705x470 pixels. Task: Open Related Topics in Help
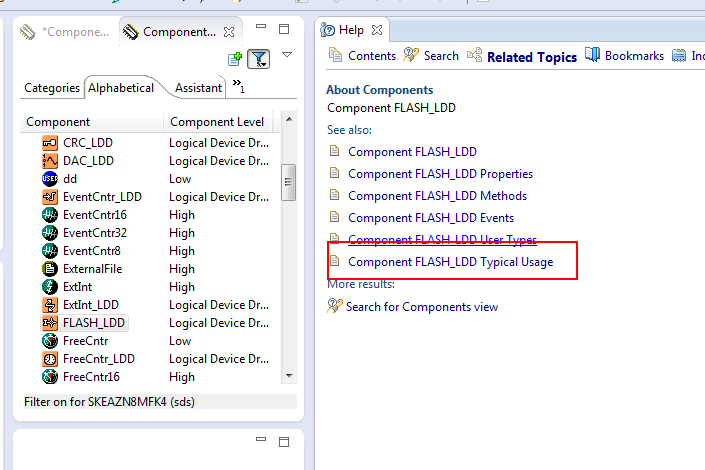[x=522, y=57]
